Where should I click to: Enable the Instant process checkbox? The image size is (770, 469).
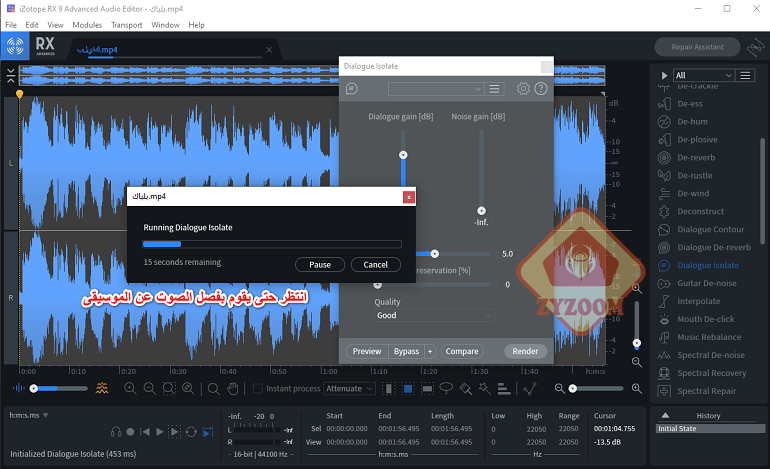[x=257, y=388]
